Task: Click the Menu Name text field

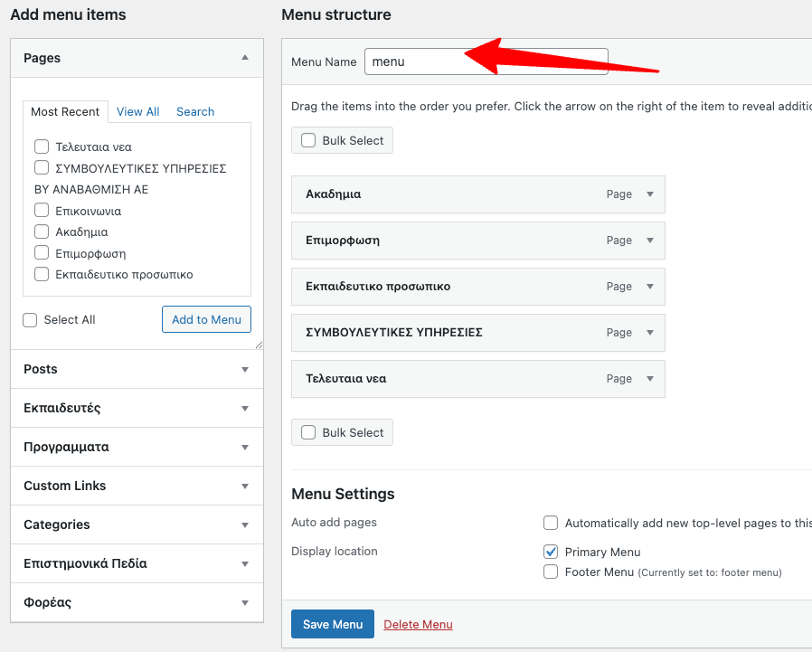Action: click(x=486, y=61)
